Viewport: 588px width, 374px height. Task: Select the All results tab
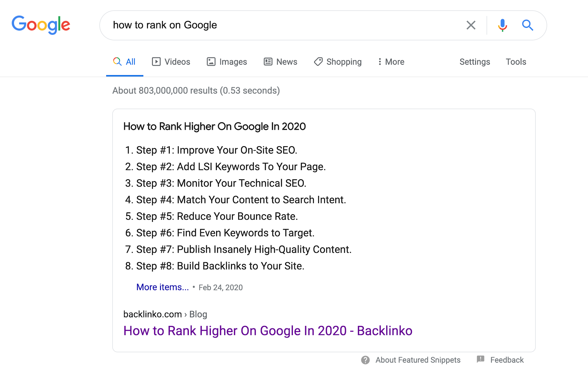pos(125,62)
